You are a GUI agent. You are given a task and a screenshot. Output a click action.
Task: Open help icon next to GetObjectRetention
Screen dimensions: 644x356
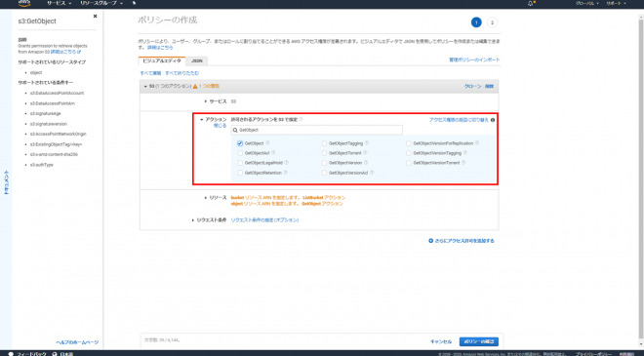286,173
